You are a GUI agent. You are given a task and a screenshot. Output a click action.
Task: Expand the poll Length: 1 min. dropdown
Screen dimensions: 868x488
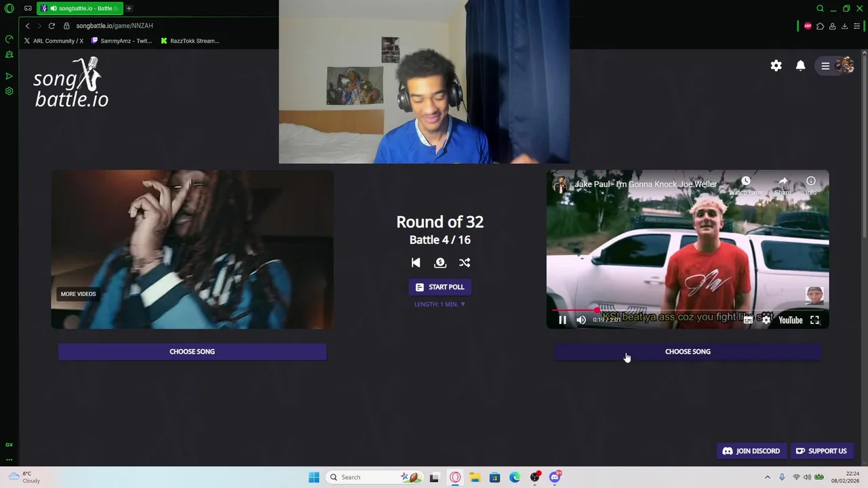[x=440, y=304]
